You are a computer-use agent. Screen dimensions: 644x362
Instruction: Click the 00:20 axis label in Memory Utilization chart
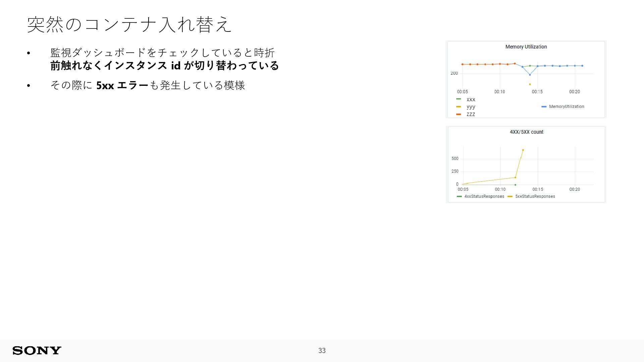[574, 92]
